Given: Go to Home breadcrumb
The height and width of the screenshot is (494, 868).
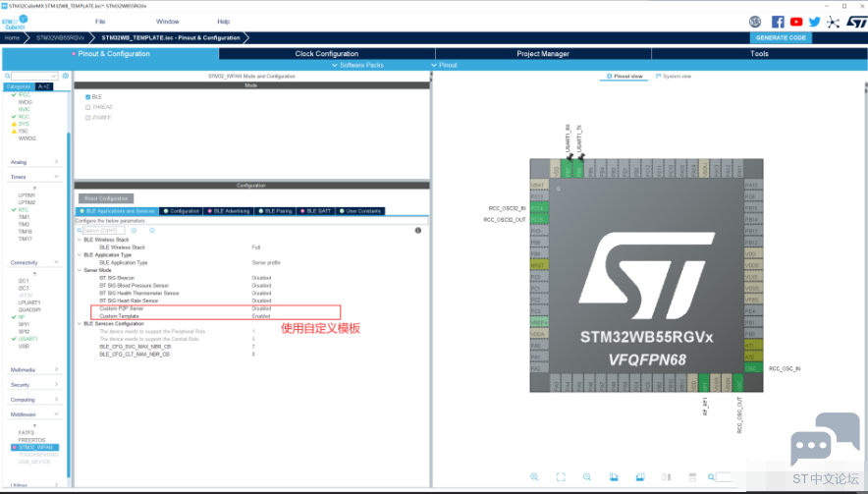Looking at the screenshot, I should click(x=12, y=37).
